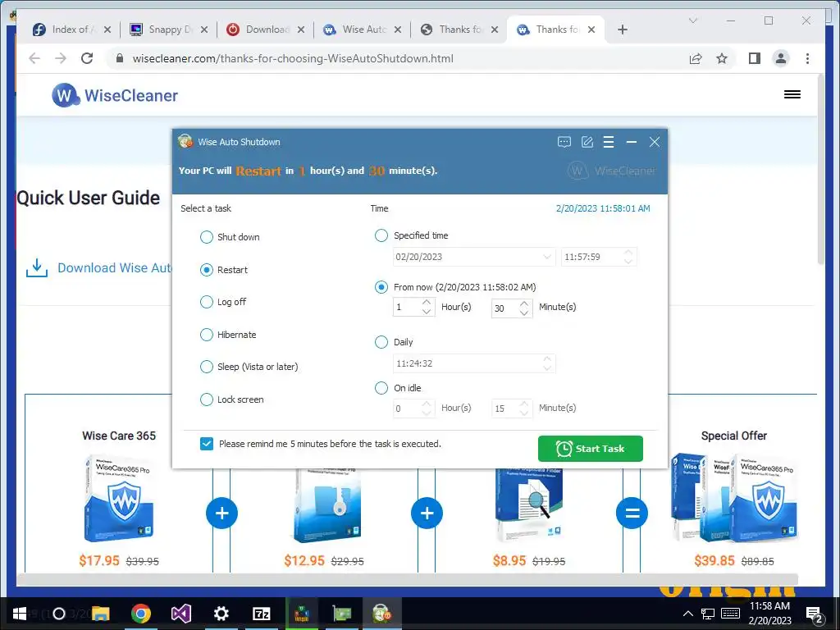The height and width of the screenshot is (630, 840).
Task: Increase On idle minutes value
Action: 524,404
